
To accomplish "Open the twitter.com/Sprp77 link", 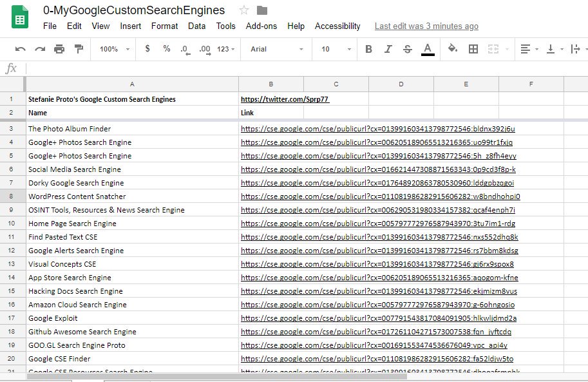I will 285,99.
